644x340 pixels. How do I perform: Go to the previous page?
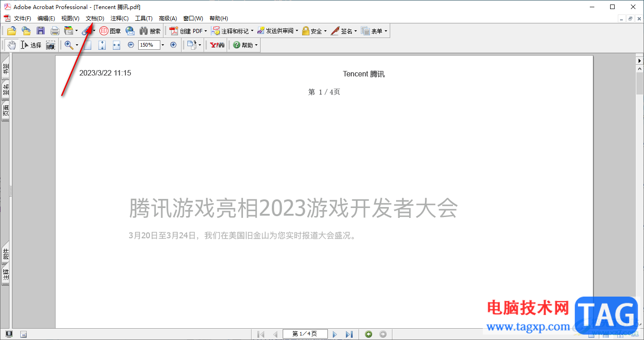[275, 334]
